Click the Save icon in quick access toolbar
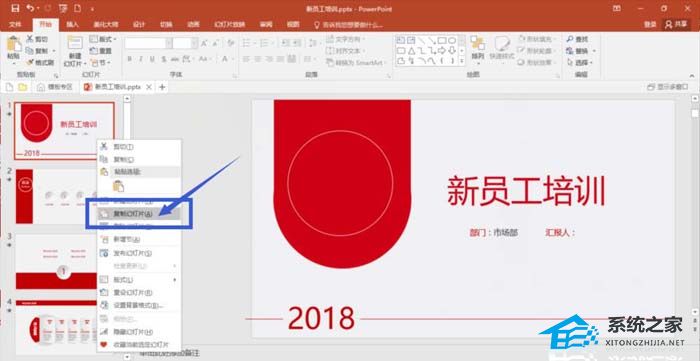The width and height of the screenshot is (700, 361). [x=15, y=8]
